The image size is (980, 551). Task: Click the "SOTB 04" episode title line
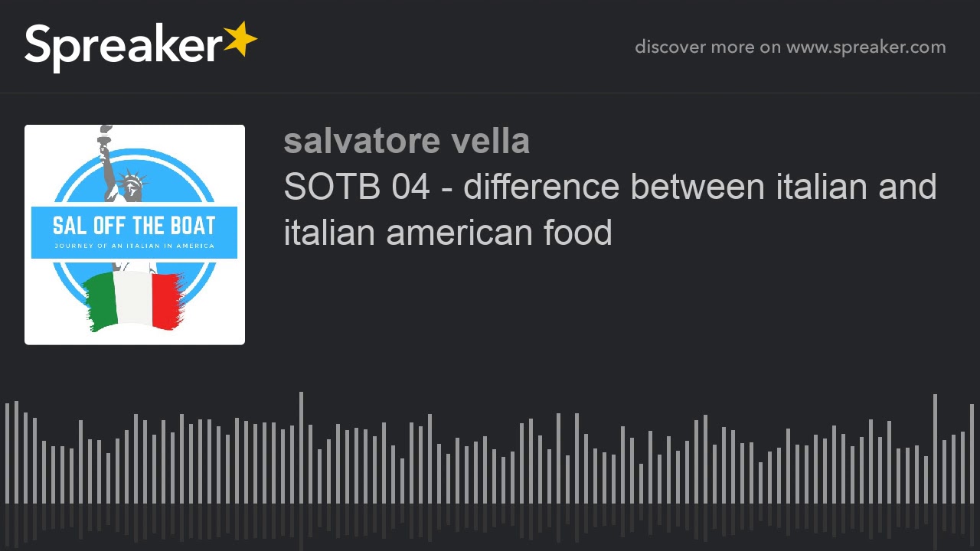(609, 187)
